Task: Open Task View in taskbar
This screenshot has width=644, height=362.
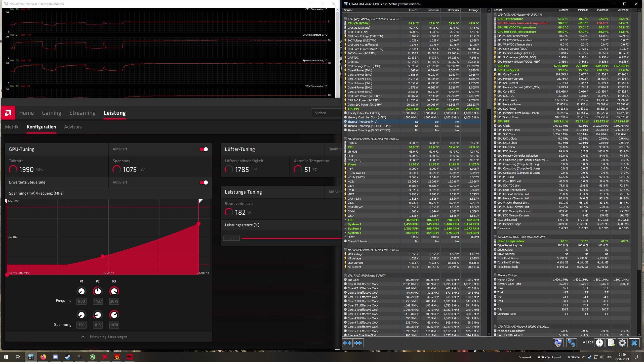Action: [x=18, y=357]
